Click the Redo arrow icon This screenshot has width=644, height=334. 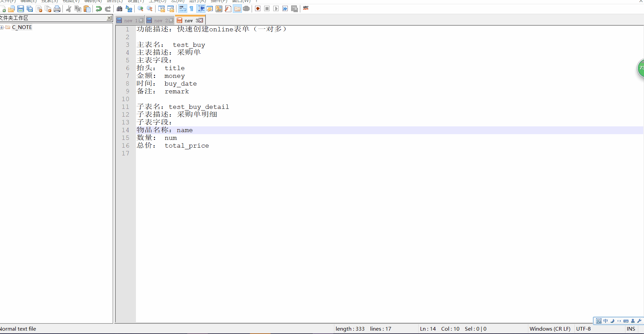coord(108,9)
